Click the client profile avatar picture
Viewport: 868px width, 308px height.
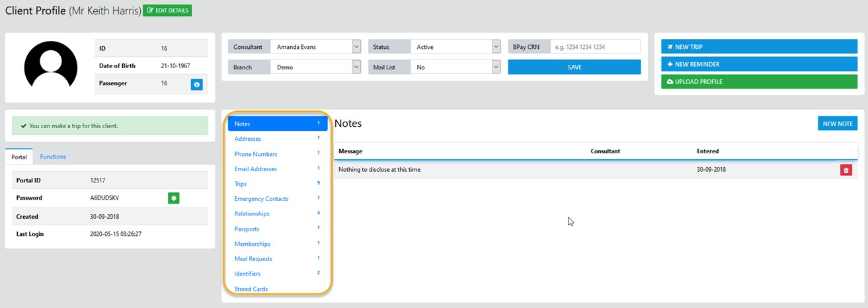(x=51, y=64)
